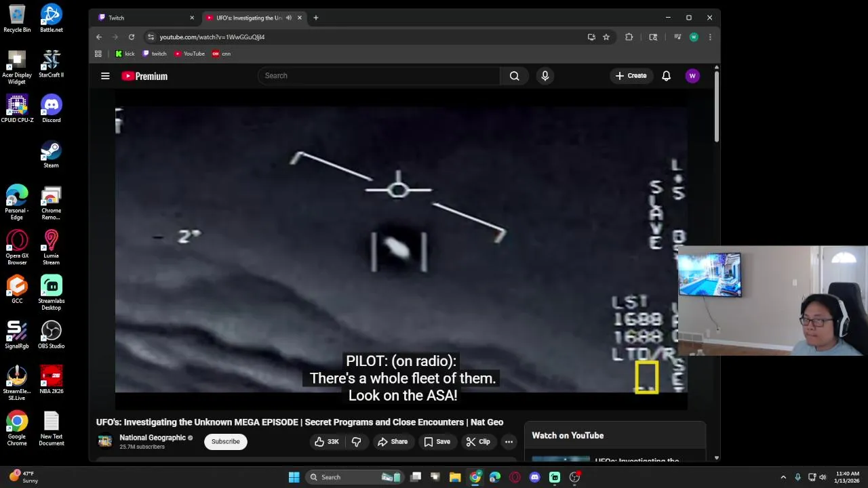Close the Twitch tab
868x488 pixels.
192,18
